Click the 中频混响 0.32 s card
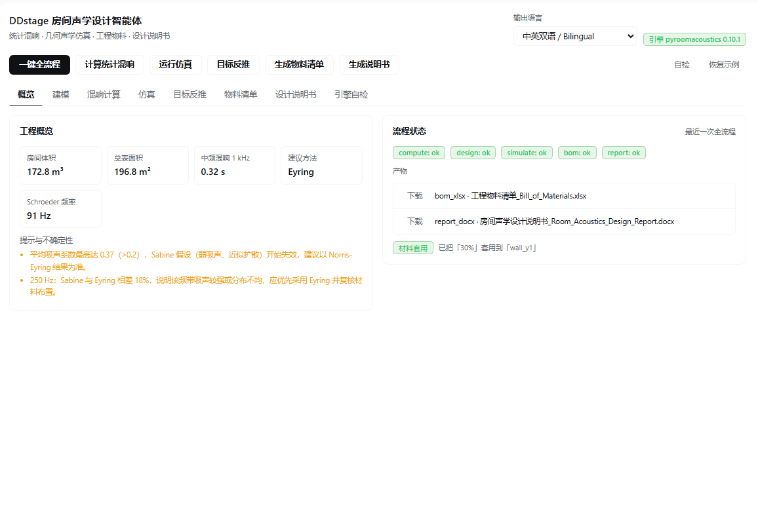758x532 pixels. (x=235, y=165)
